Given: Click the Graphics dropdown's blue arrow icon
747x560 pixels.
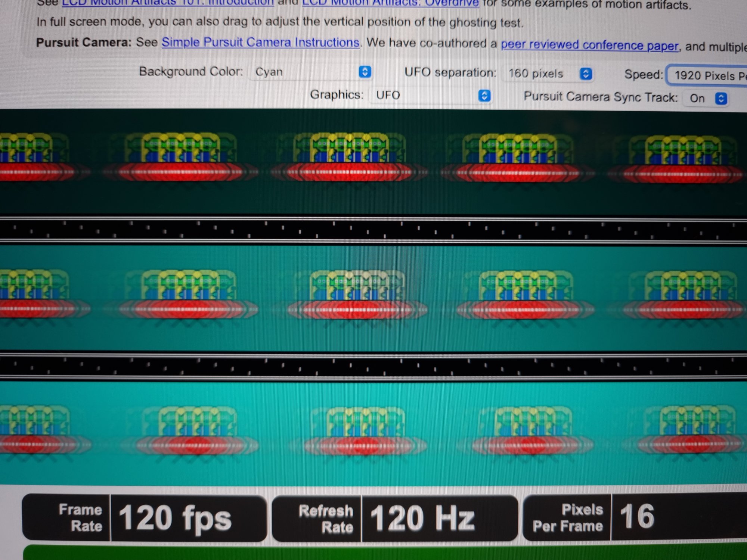Looking at the screenshot, I should pos(484,96).
